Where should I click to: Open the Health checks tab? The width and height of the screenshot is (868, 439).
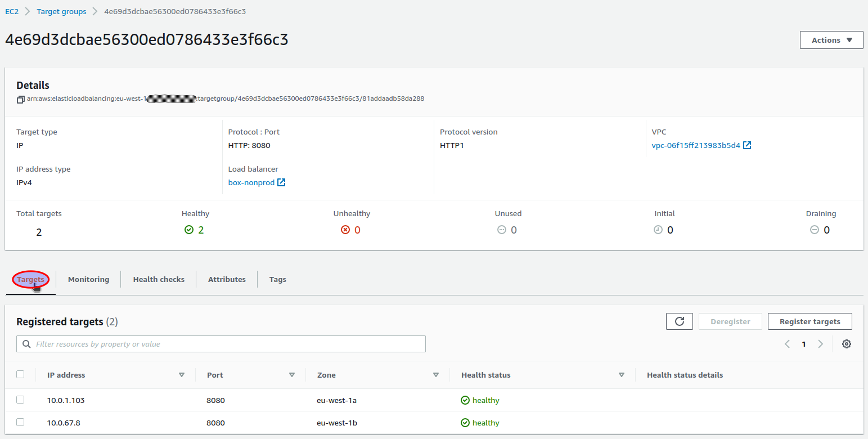(x=158, y=279)
